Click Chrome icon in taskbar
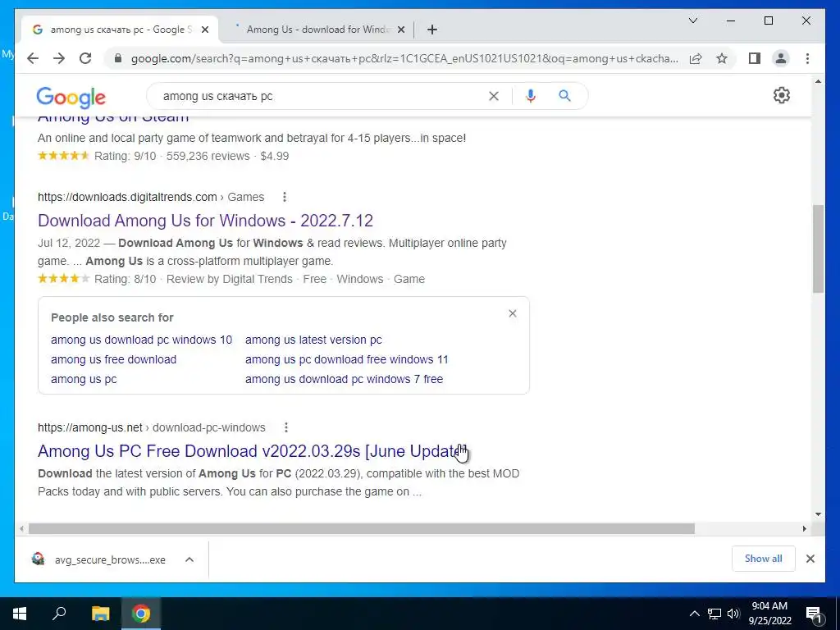840x630 pixels. click(141, 614)
